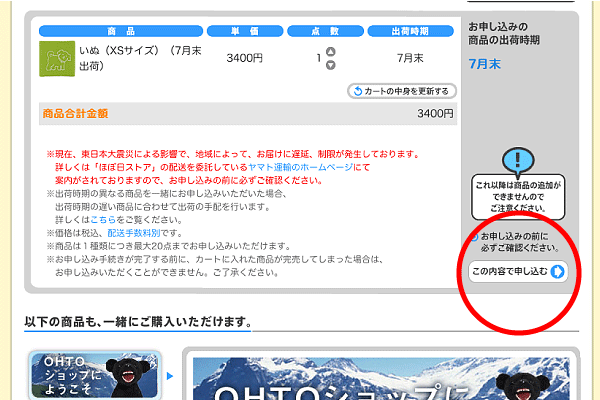Click the 商品 column header
600x400 pixels.
pos(132,30)
